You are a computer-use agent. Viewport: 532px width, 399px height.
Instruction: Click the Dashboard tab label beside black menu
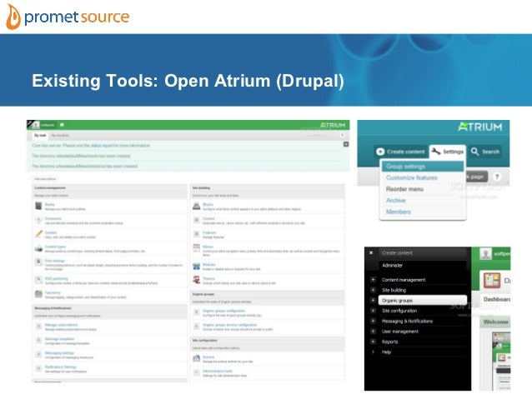(496, 299)
